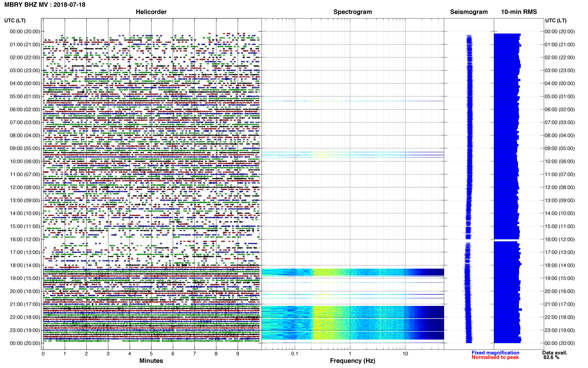This screenshot has width=588, height=368.
Task: Click the 'Normalised to peak' legend text
Action: pos(495,357)
